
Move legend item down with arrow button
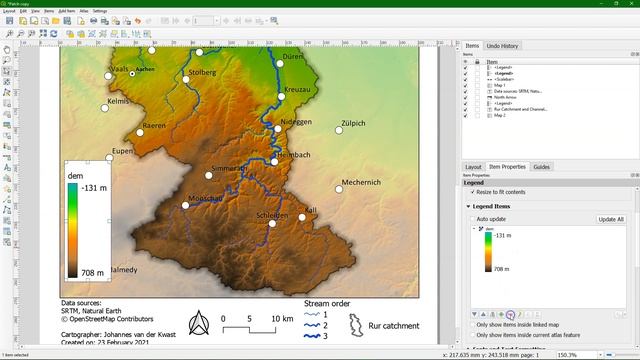point(474,315)
